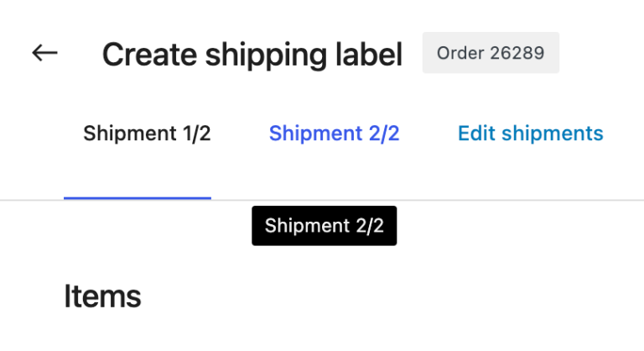Click the Create shipping label title

pyautogui.click(x=252, y=55)
